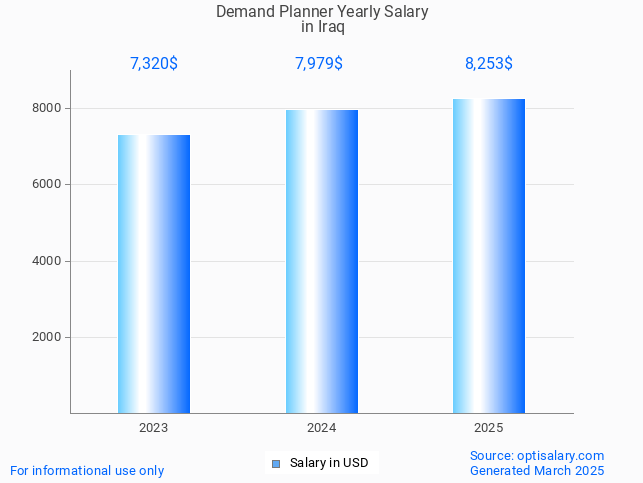
Task: Click the 8,253$ value label
Action: pyautogui.click(x=489, y=64)
